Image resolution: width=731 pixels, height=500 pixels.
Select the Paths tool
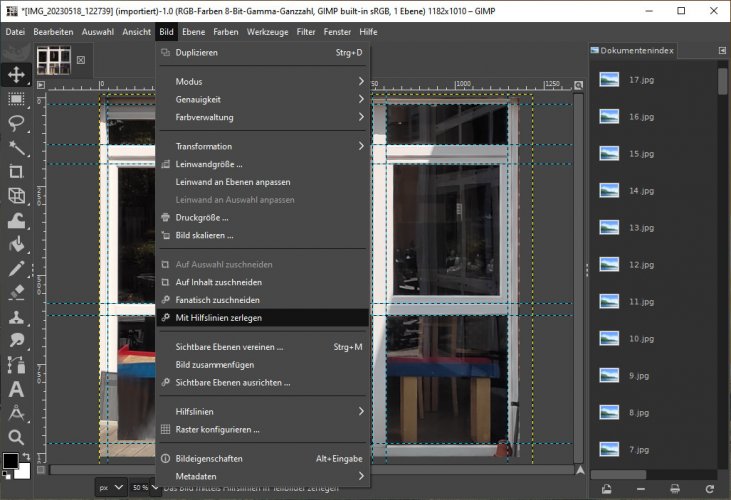coord(16,365)
